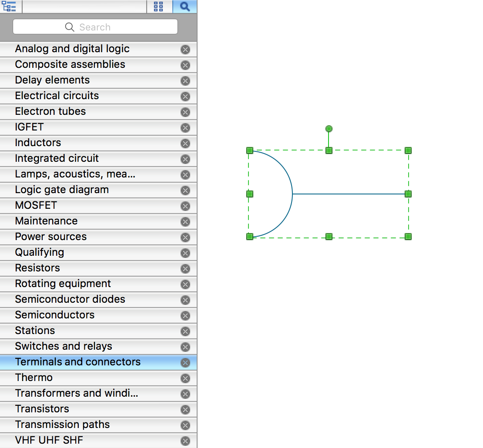The image size is (483, 448).
Task: Open the Integrated circuit library
Action: 98,159
